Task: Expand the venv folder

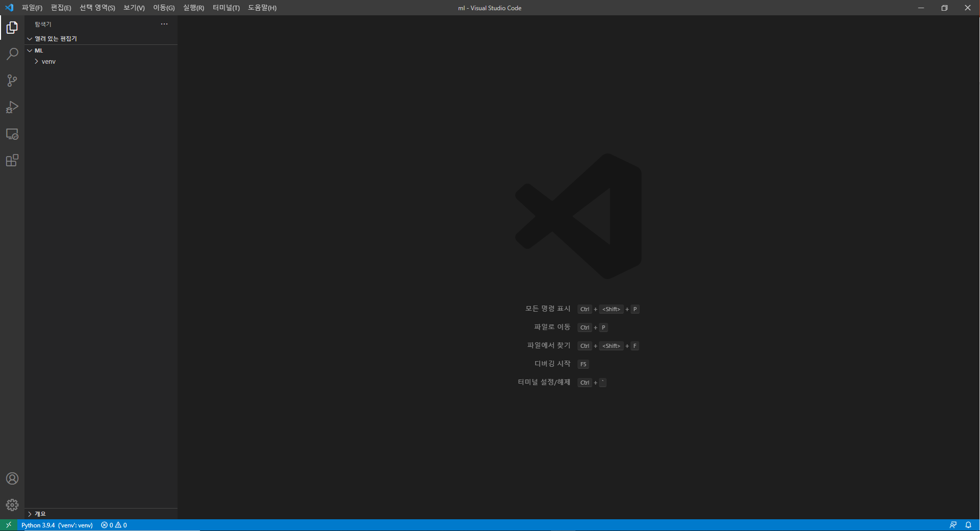Action: (101, 61)
